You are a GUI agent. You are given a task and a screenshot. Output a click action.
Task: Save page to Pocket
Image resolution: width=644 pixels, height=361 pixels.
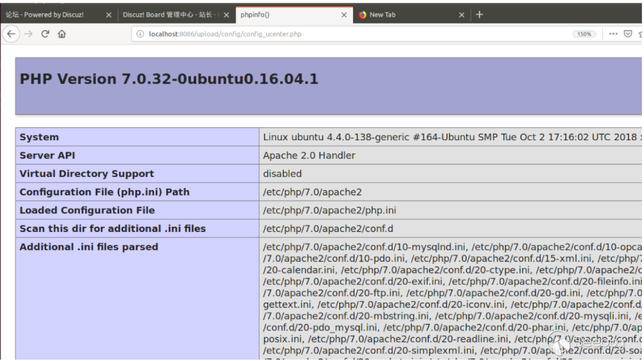point(627,34)
